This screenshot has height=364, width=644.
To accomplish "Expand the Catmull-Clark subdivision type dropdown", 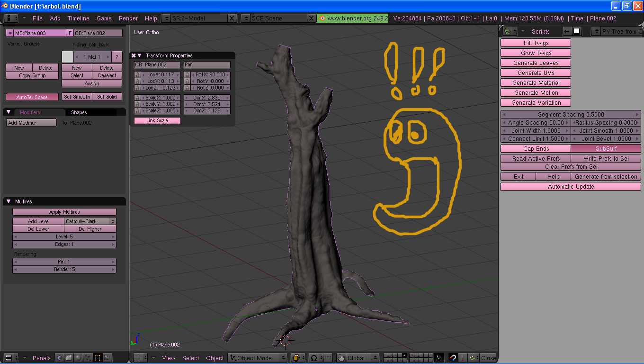I will 90,221.
